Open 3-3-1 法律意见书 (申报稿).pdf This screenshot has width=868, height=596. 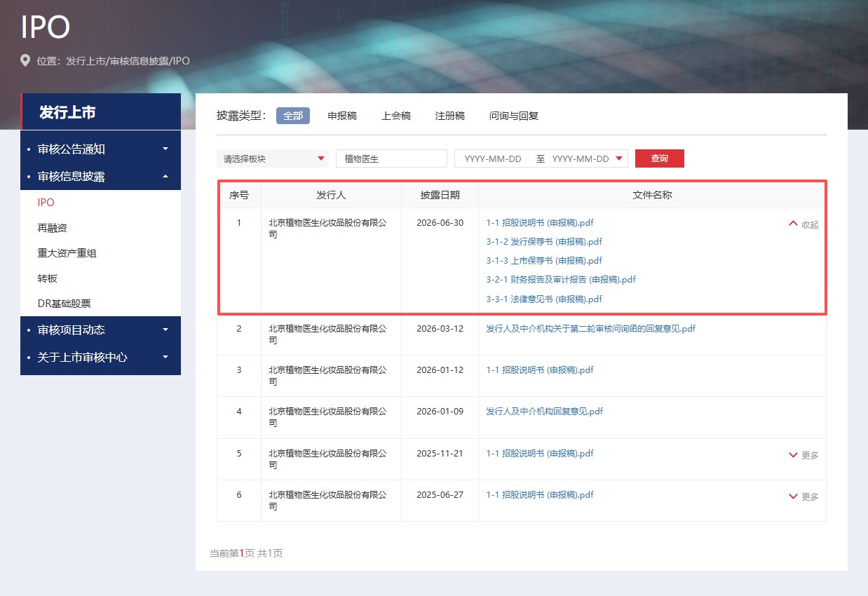pyautogui.click(x=544, y=299)
